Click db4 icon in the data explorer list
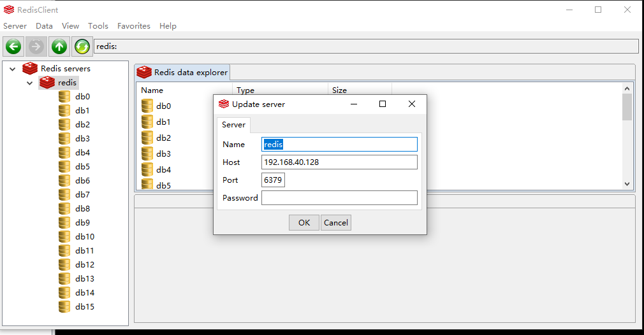 tap(147, 169)
